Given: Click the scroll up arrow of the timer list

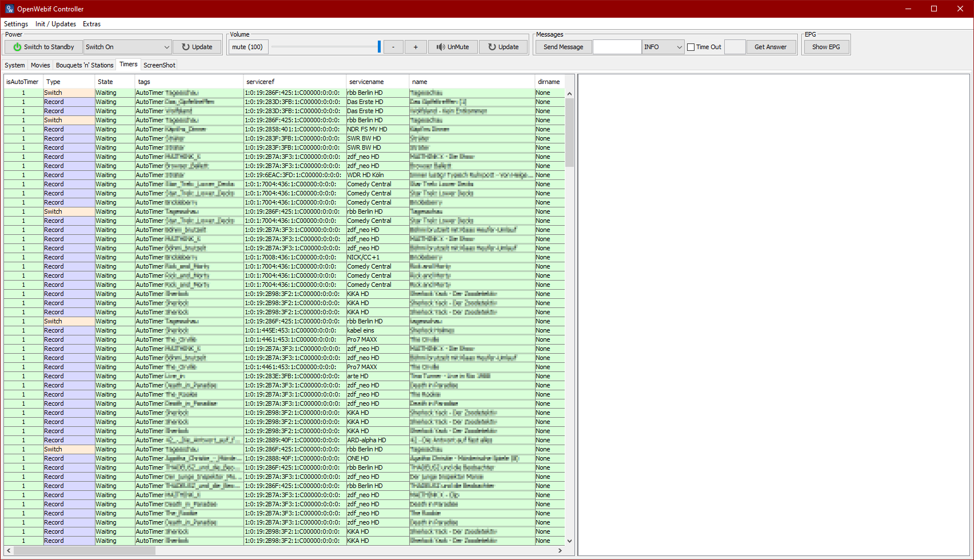Looking at the screenshot, I should (569, 94).
